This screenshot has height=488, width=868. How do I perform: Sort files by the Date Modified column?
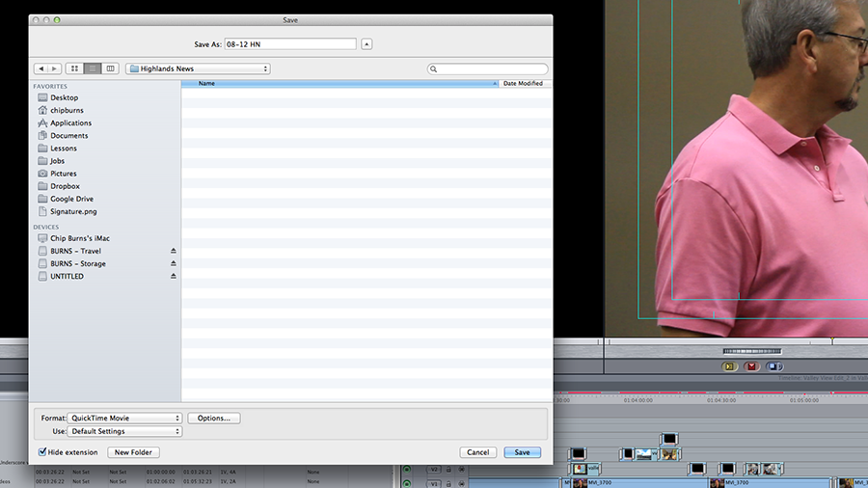(525, 84)
